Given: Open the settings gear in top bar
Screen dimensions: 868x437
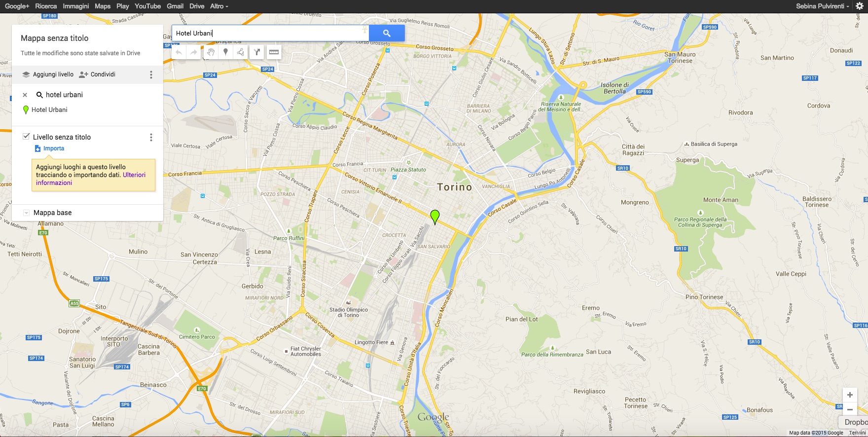Looking at the screenshot, I should point(859,6).
